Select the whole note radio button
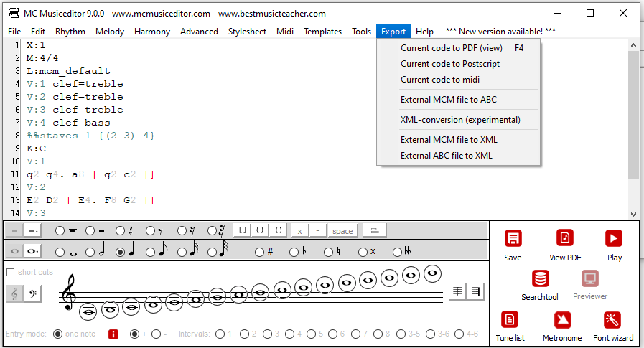This screenshot has height=348, width=644. pyautogui.click(x=60, y=252)
